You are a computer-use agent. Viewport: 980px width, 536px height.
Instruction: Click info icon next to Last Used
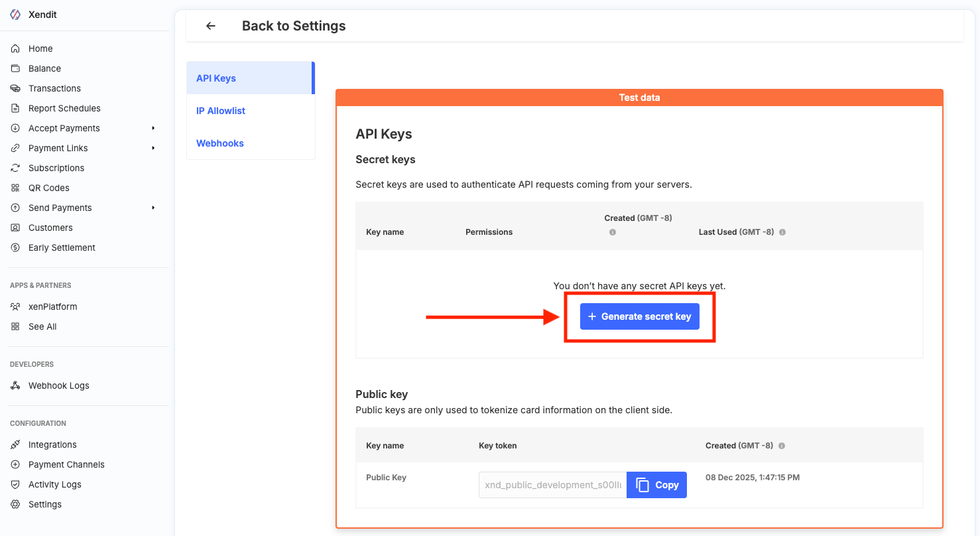pos(782,232)
